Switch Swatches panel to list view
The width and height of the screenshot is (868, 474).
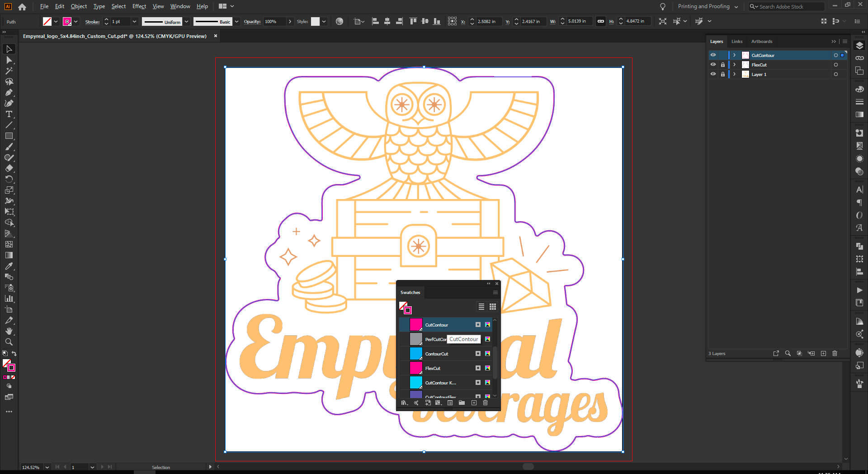coord(481,307)
